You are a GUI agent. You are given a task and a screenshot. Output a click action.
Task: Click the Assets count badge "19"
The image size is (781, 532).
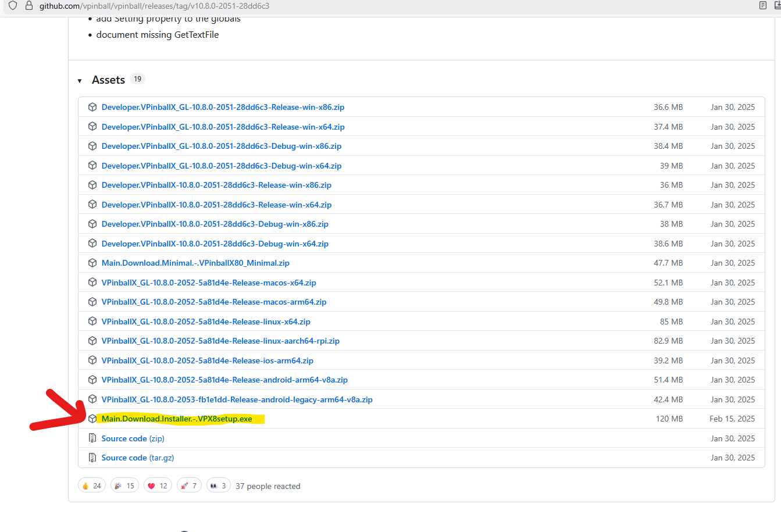(137, 79)
